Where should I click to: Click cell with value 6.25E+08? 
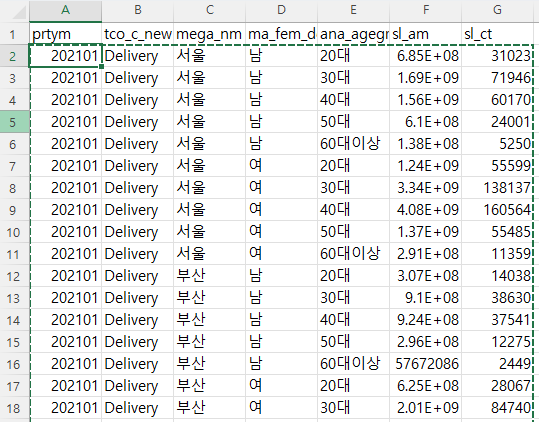(x=426, y=386)
